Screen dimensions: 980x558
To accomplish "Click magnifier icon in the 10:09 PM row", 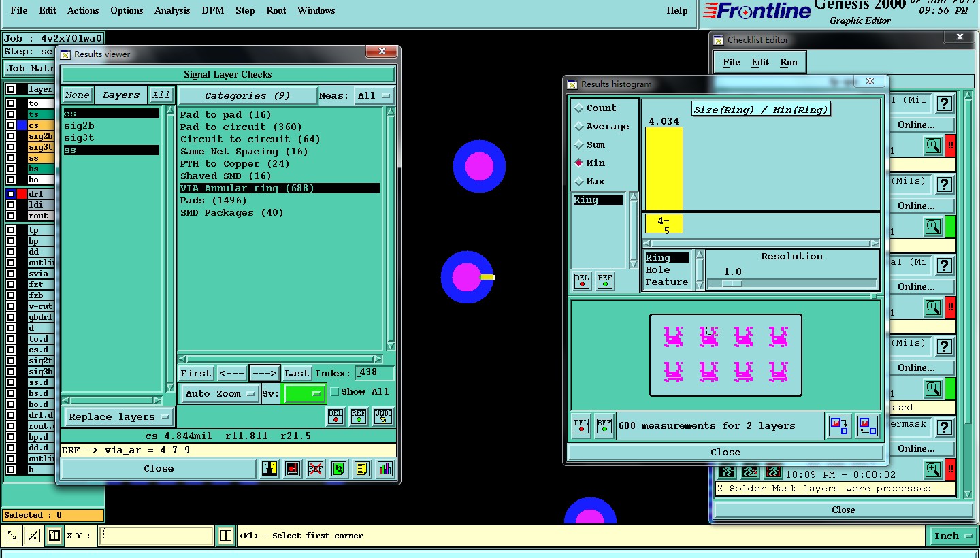I will tap(933, 469).
